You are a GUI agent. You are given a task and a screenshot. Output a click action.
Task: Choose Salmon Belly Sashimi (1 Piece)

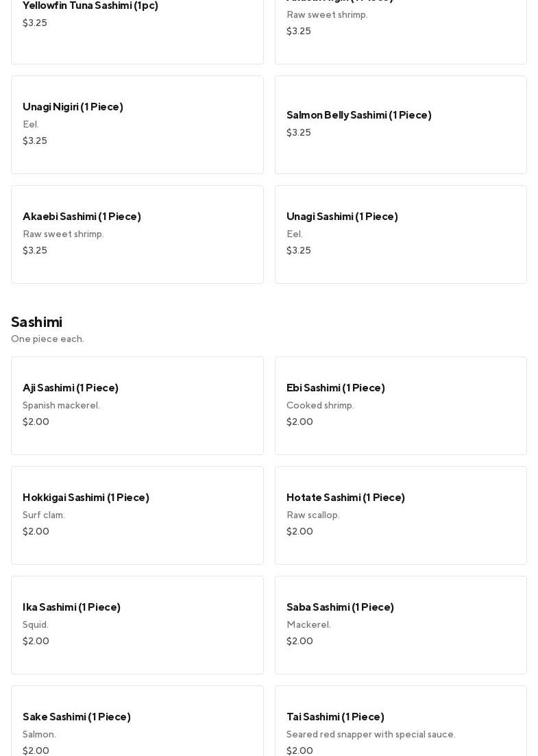pos(400,124)
